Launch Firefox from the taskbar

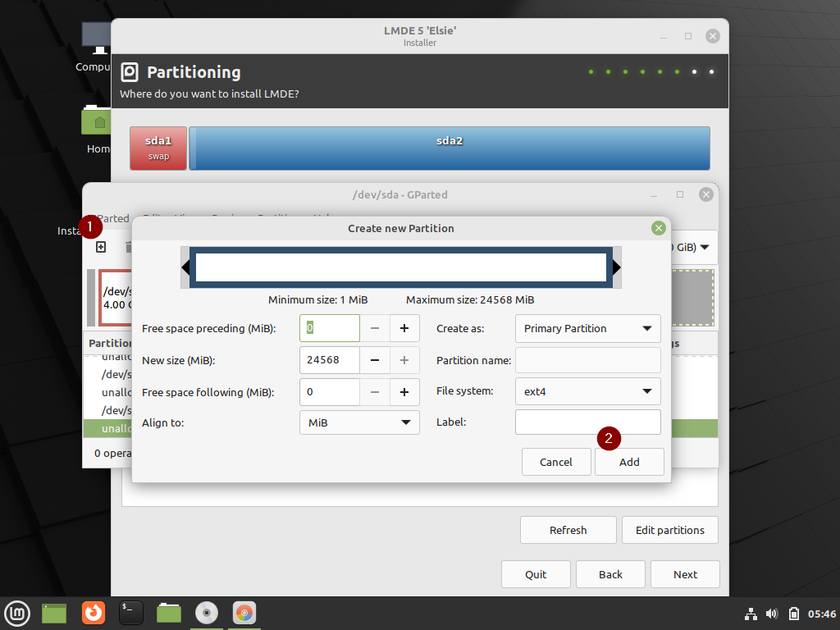click(94, 613)
